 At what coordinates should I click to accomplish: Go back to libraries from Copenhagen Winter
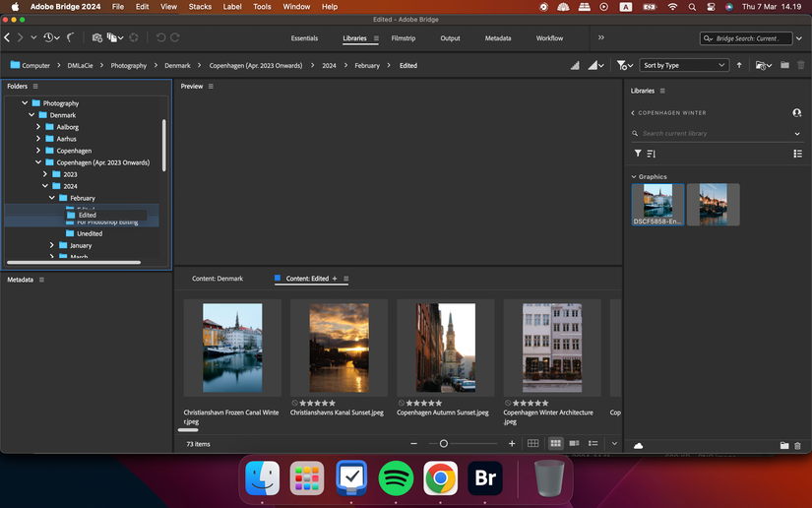coord(633,113)
